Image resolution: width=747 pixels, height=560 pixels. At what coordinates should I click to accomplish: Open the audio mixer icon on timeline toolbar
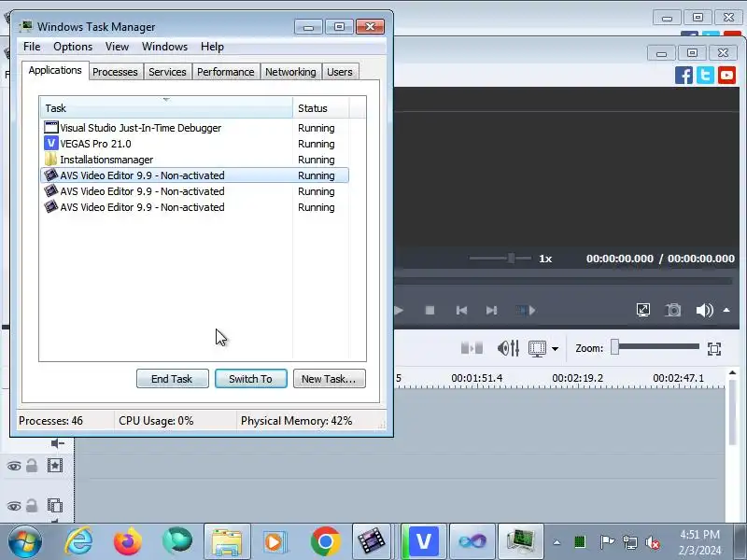coord(508,348)
